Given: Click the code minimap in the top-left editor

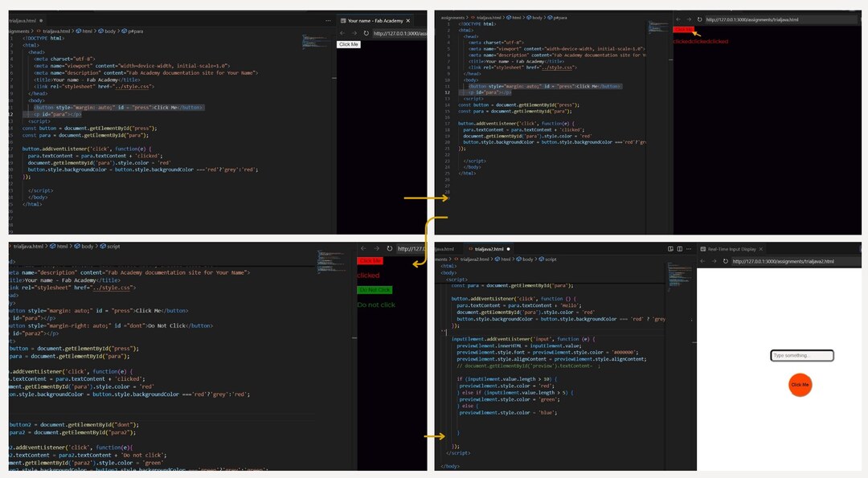Looking at the screenshot, I should (x=314, y=41).
